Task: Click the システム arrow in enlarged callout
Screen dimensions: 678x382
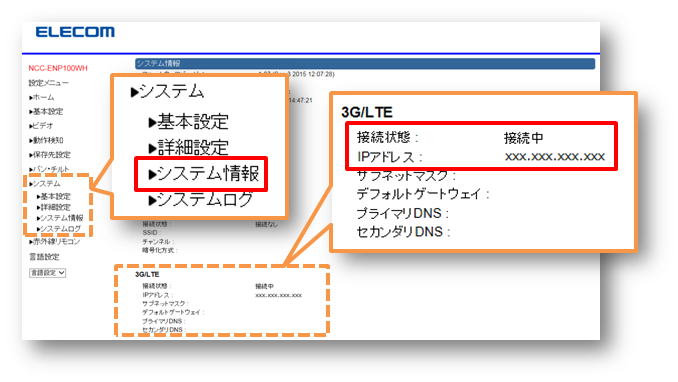Action: [x=167, y=92]
